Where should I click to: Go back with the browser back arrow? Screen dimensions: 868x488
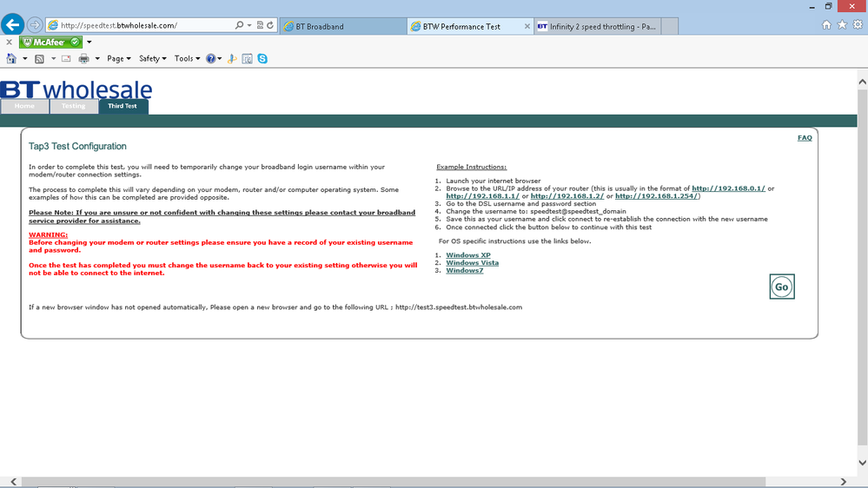coord(12,25)
